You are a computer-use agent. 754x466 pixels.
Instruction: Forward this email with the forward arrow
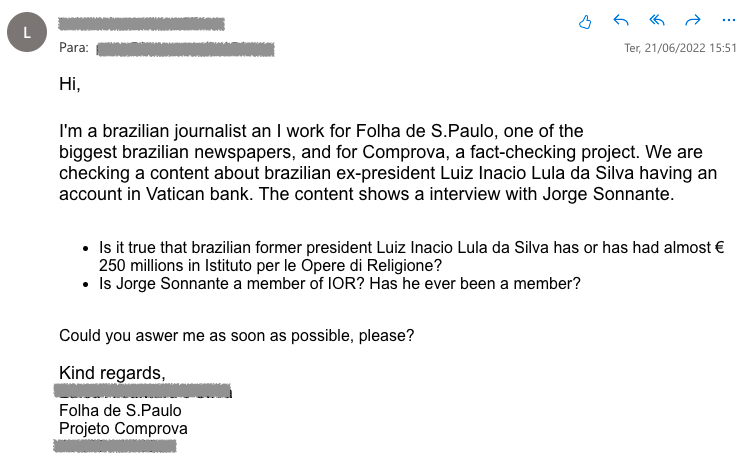(693, 20)
